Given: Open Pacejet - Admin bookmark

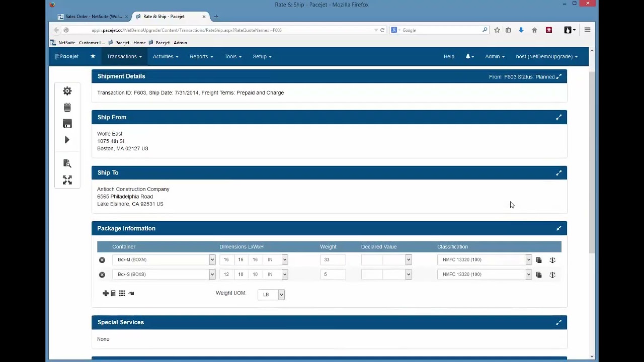Looking at the screenshot, I should click(x=168, y=43).
